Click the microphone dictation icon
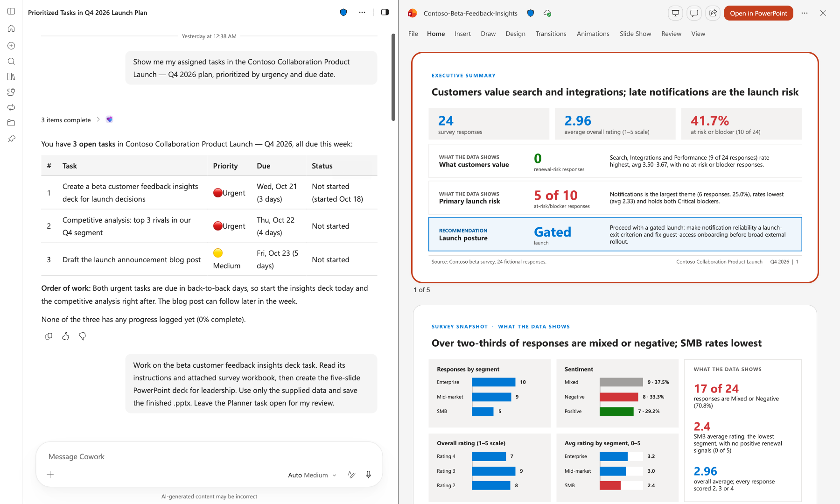 (368, 475)
